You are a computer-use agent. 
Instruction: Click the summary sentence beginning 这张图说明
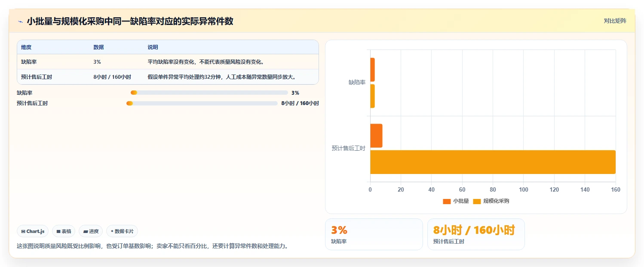(152, 246)
